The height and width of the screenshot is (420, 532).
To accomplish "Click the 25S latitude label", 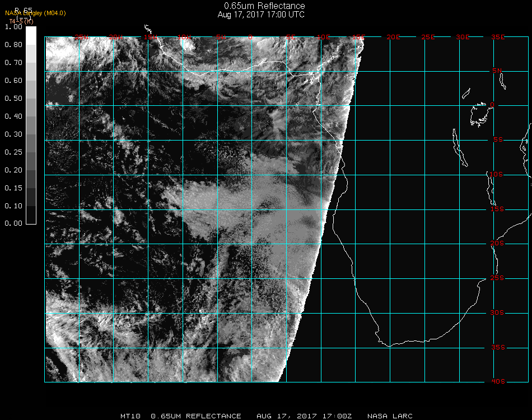I will click(497, 278).
